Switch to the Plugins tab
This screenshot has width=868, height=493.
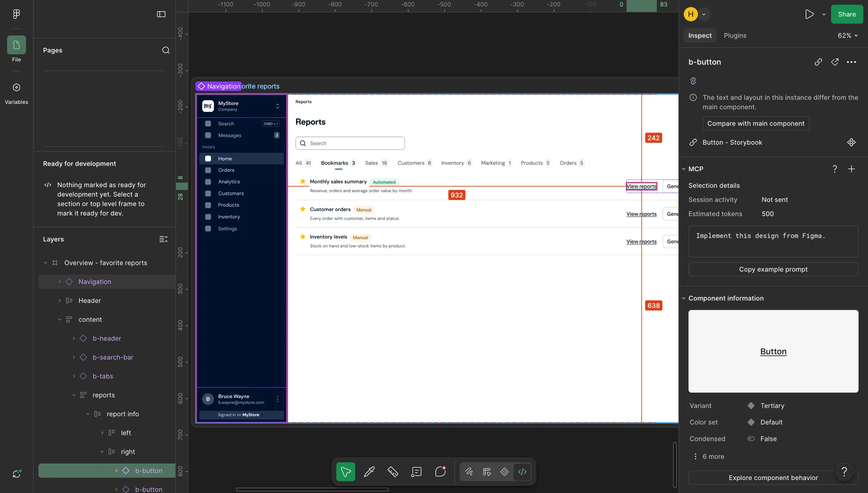(735, 35)
